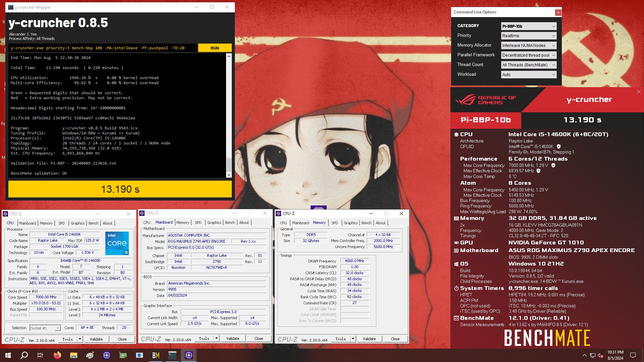
Task: Click Tools button in CPU-Z Memory window
Action: tap(340, 339)
